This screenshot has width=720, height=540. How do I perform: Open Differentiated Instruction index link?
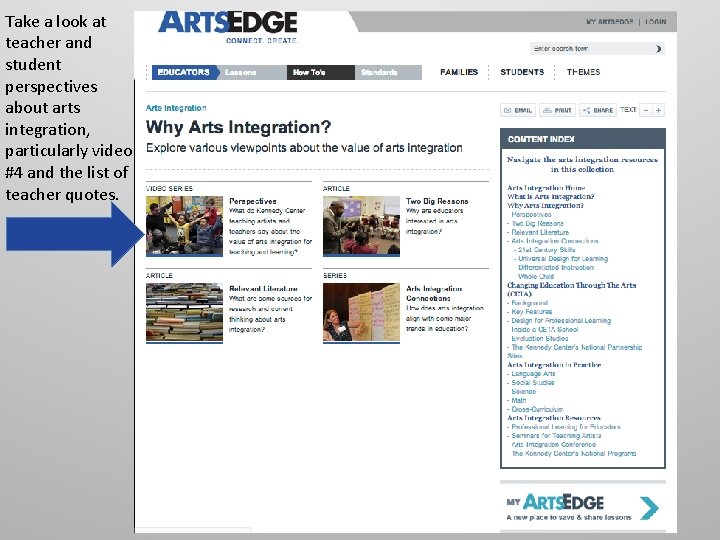tap(556, 267)
